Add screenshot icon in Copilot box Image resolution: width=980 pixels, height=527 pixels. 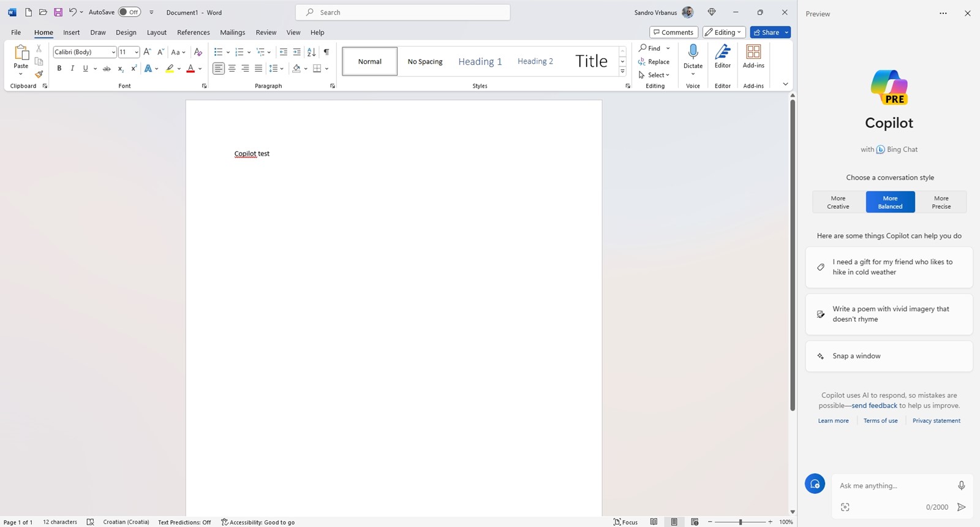845,507
